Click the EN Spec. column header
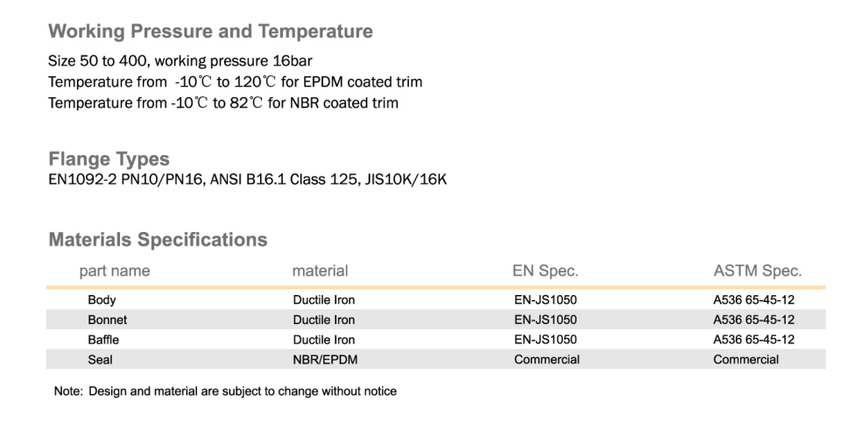This screenshot has height=436, width=868. click(545, 271)
